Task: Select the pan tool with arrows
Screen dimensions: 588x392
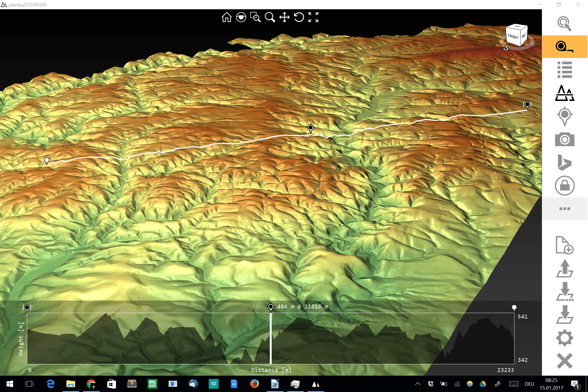Action: [284, 17]
